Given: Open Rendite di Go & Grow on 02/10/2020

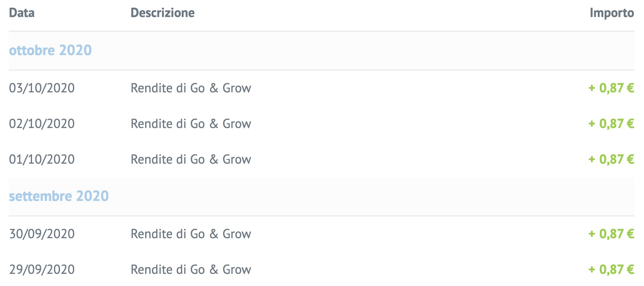Looking at the screenshot, I should 191,124.
